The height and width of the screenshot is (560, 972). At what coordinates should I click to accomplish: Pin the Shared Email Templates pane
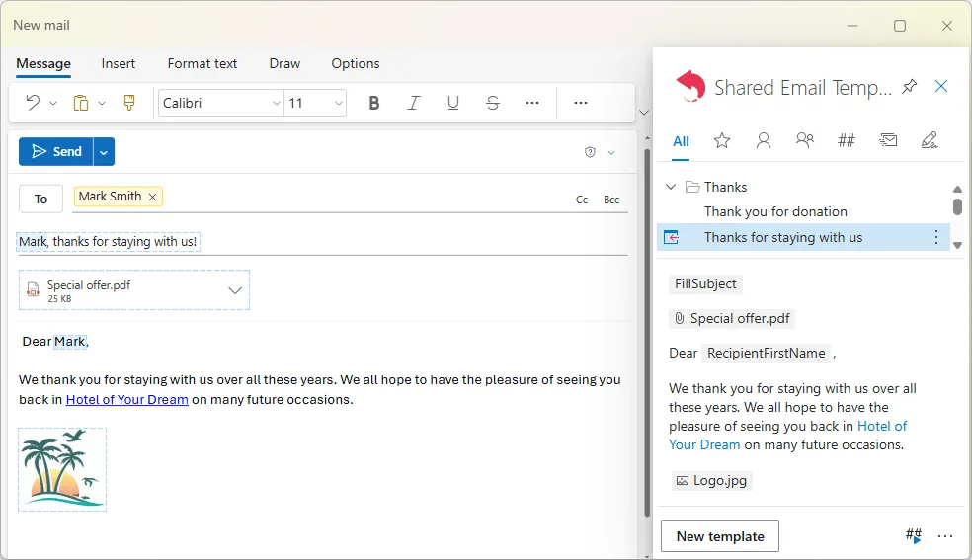coord(910,87)
